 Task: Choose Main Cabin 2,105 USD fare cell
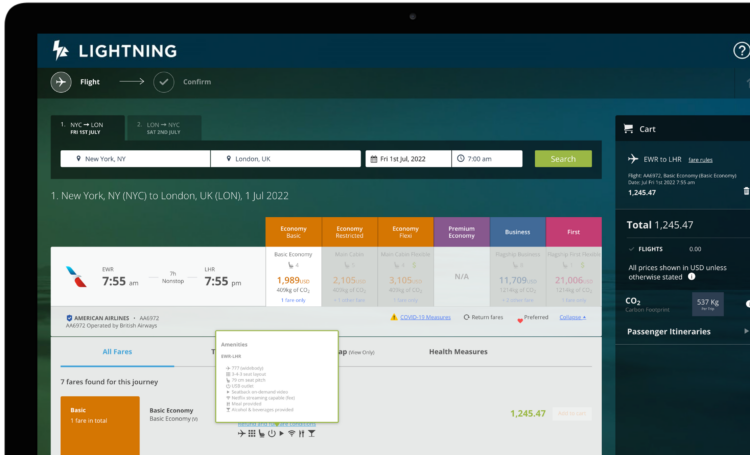tap(350, 277)
